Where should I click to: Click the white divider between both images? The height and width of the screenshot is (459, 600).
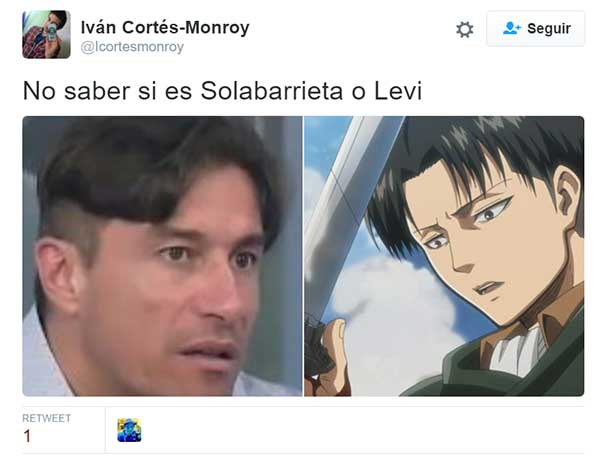click(x=303, y=256)
